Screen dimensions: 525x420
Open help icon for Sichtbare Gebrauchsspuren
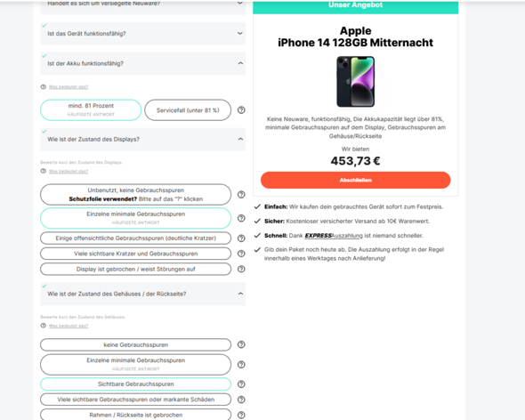click(241, 384)
